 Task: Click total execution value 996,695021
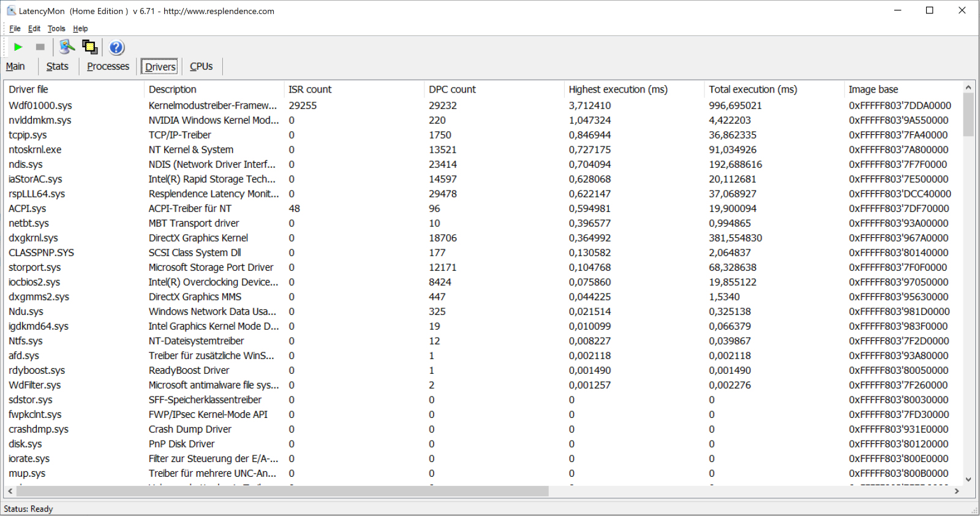[736, 105]
